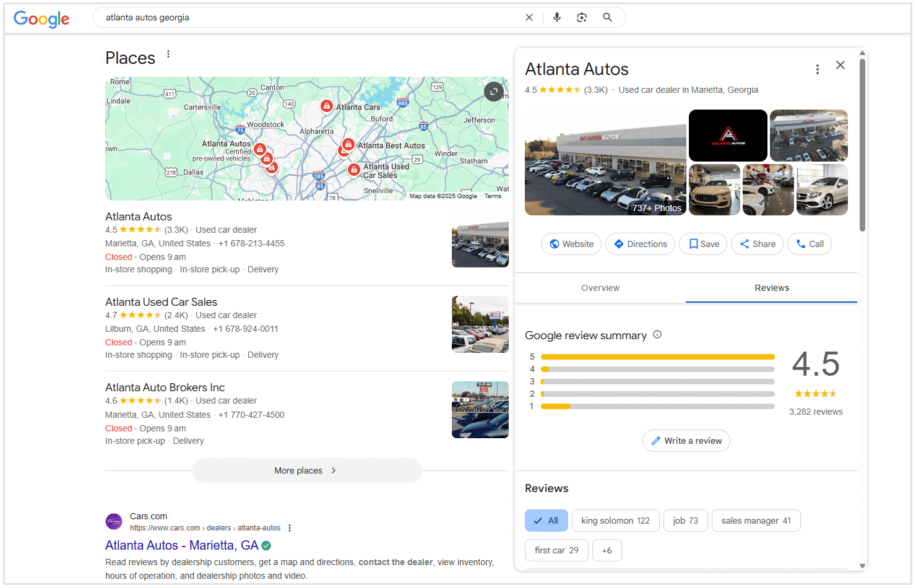Toggle the All reviews filter chip
Screen dimensions: 916x588
(x=547, y=521)
